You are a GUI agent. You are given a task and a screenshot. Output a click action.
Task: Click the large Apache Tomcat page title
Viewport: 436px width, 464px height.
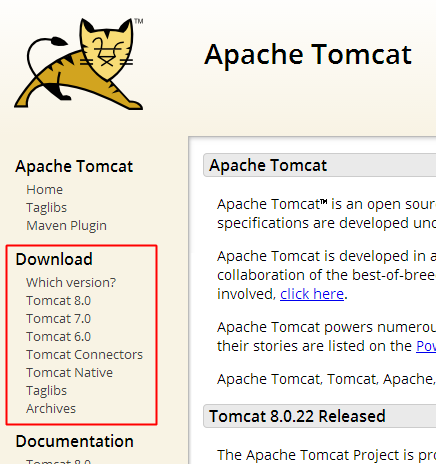pyautogui.click(x=308, y=54)
